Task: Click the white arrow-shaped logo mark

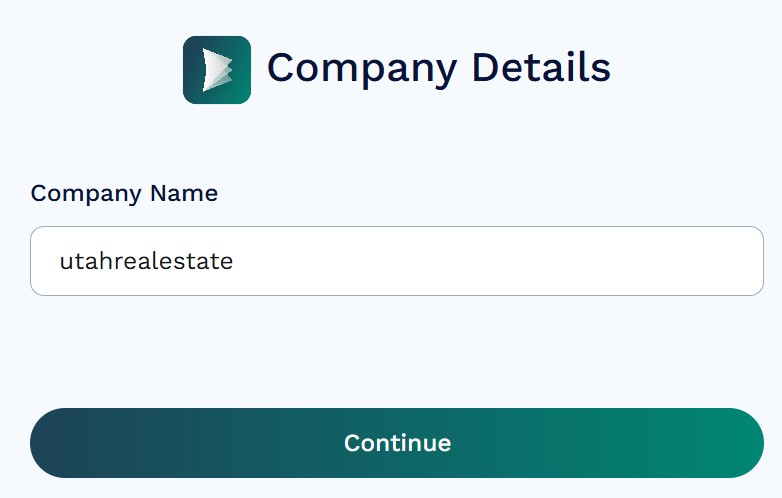Action: coord(216,70)
